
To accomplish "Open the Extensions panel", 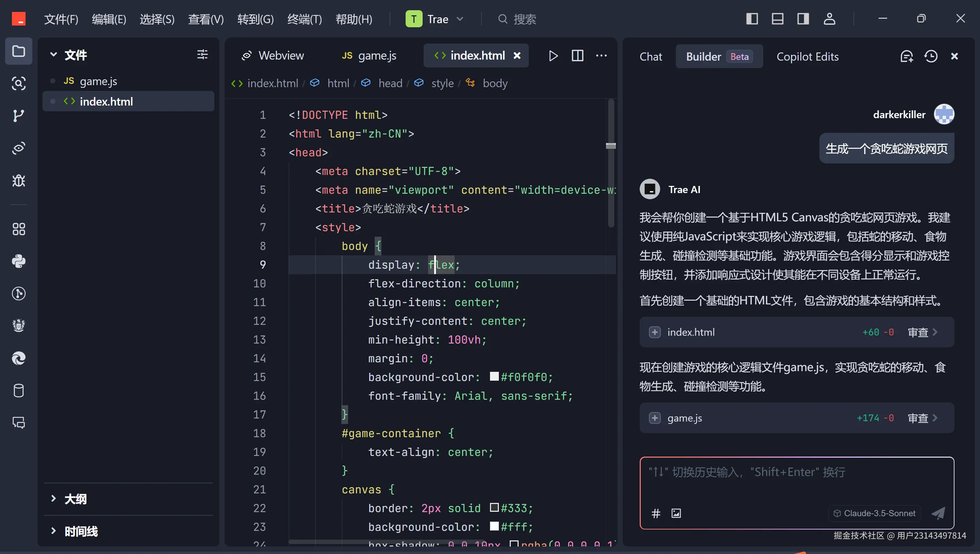I will point(18,229).
